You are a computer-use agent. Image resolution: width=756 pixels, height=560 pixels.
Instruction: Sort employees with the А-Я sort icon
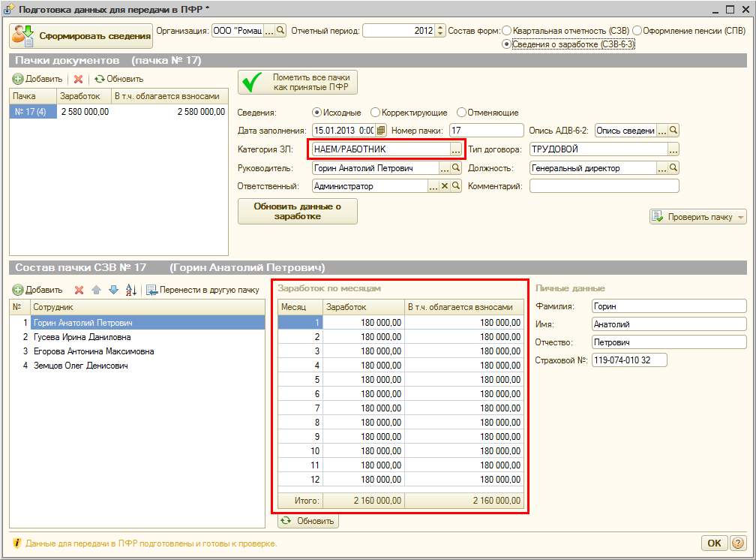point(130,290)
